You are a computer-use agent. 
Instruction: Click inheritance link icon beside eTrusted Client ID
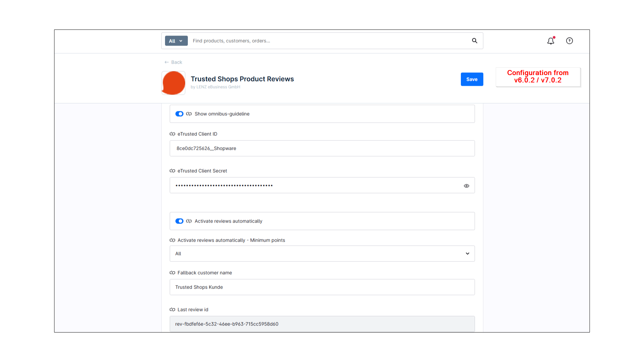tap(172, 134)
